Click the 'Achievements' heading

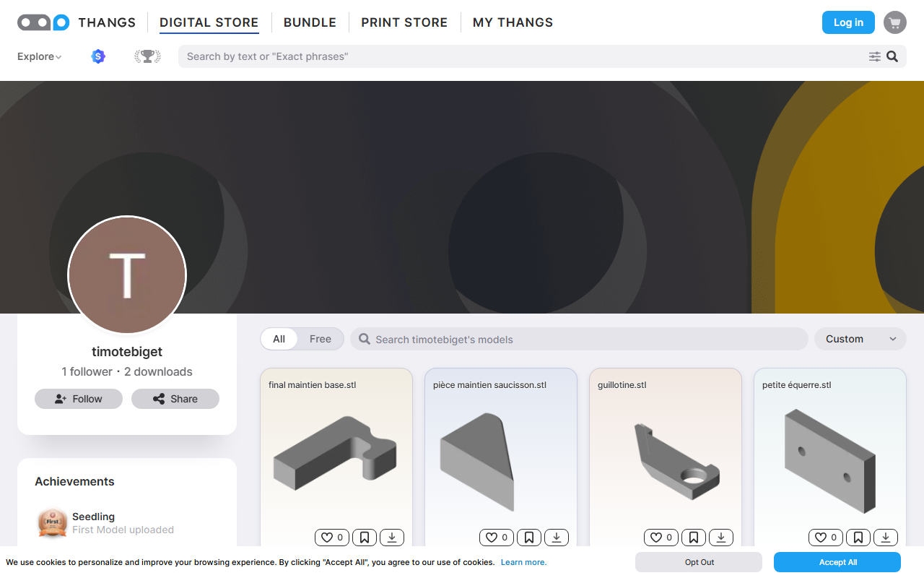click(74, 481)
